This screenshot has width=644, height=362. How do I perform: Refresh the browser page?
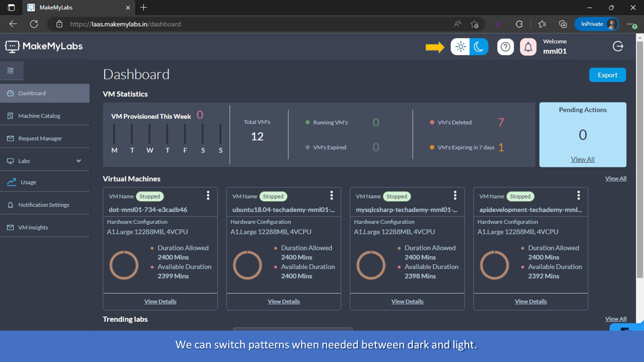tap(34, 24)
